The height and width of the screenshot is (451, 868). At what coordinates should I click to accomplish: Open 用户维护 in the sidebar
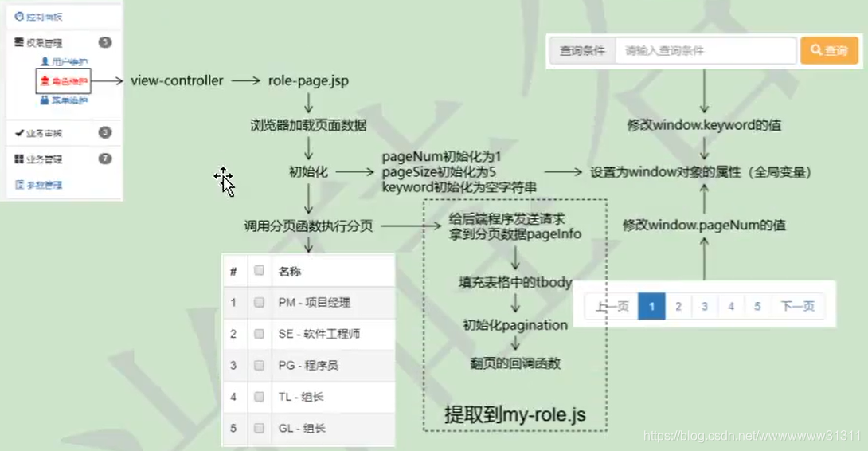click(65, 61)
